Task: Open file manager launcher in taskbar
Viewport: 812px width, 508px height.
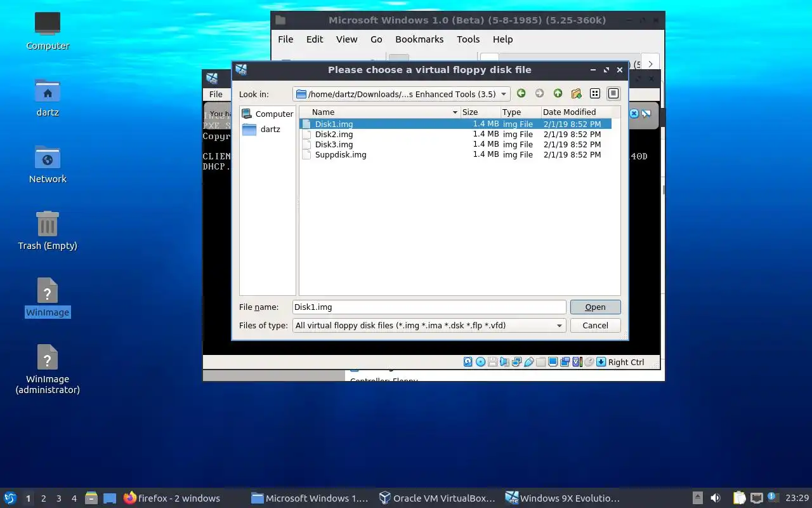Action: [91, 498]
